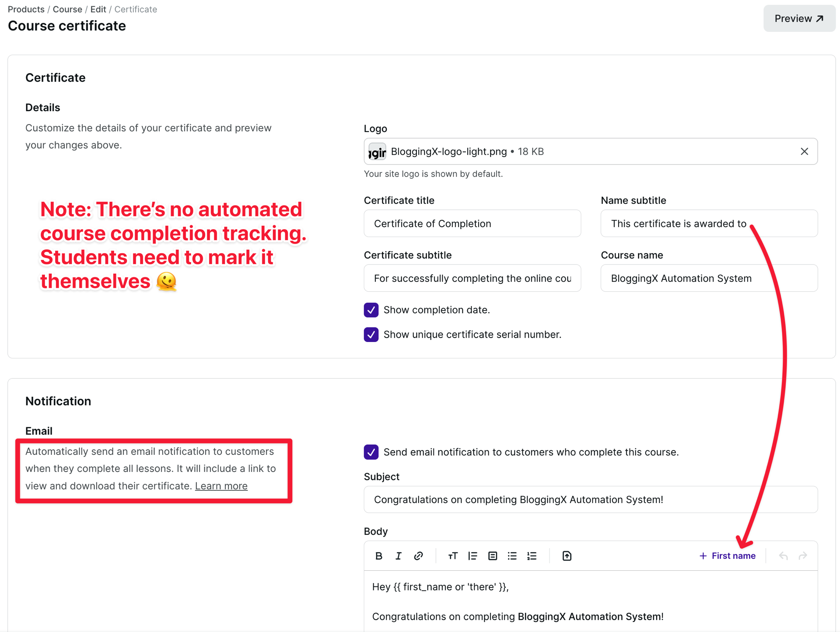This screenshot has width=840, height=632.
Task: Uncheck Show completion date
Action: pos(371,310)
